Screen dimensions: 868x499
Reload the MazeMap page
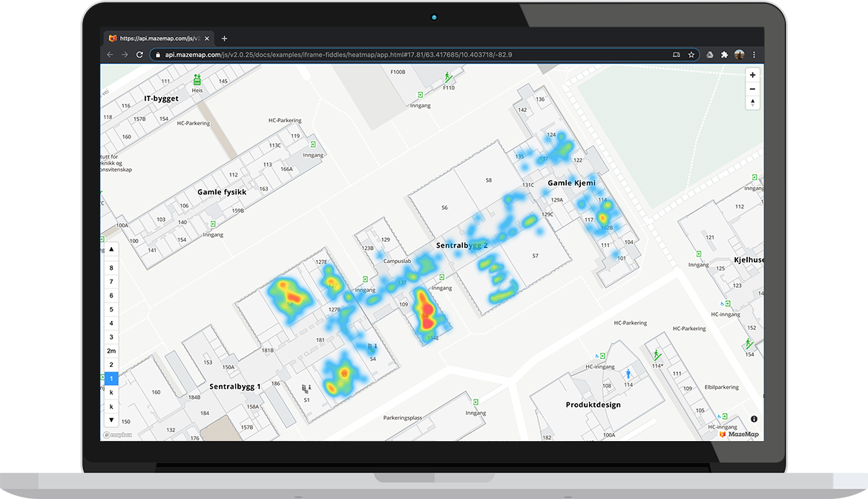pos(139,55)
